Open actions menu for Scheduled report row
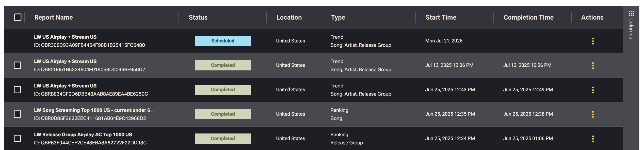 (593, 41)
